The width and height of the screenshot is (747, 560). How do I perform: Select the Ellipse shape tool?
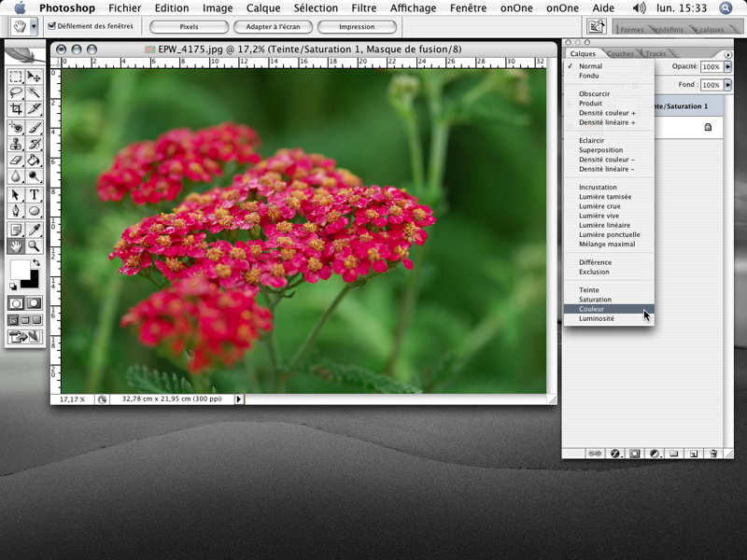pos(34,211)
